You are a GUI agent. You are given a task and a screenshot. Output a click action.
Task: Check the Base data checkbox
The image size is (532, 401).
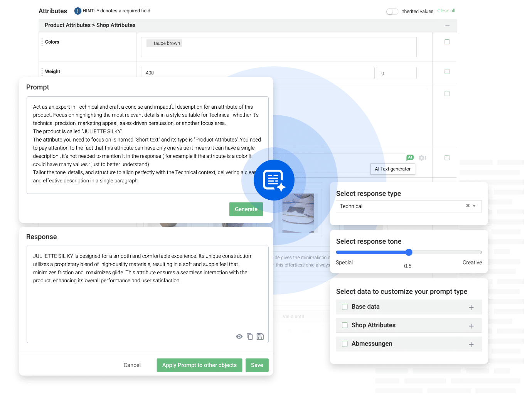pyautogui.click(x=345, y=307)
